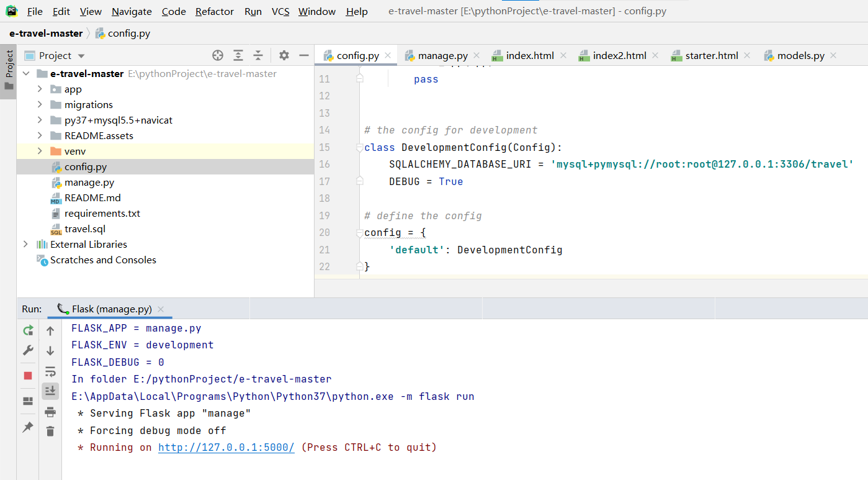The height and width of the screenshot is (480, 868).
Task: Open the Window menu
Action: (x=317, y=11)
